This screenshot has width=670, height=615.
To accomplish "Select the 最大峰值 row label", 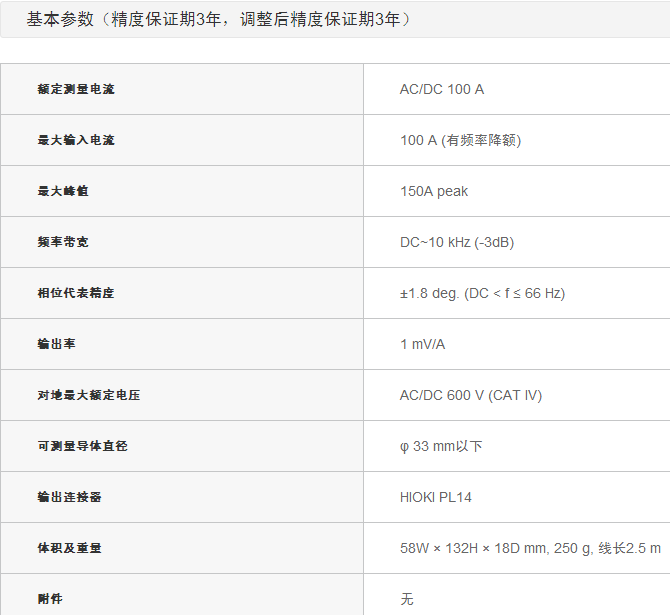I will 63,191.
